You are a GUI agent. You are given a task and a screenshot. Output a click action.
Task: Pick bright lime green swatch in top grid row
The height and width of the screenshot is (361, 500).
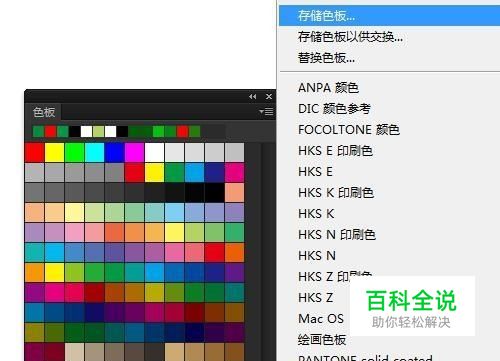click(x=74, y=153)
